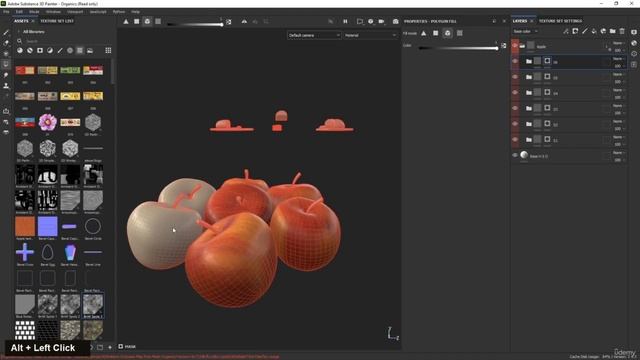Toggle the MASK checkbox below viewport
This screenshot has width=640, height=360.
(121, 347)
